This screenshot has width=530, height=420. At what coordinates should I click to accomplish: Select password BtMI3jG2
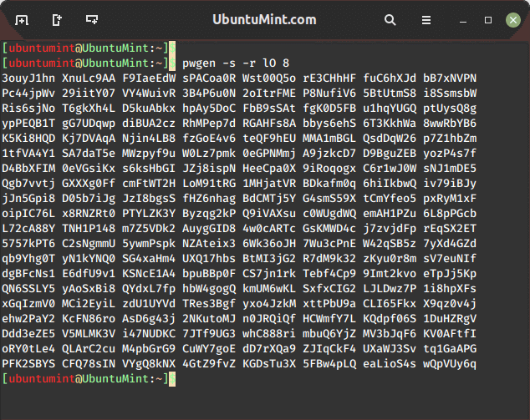(269, 259)
